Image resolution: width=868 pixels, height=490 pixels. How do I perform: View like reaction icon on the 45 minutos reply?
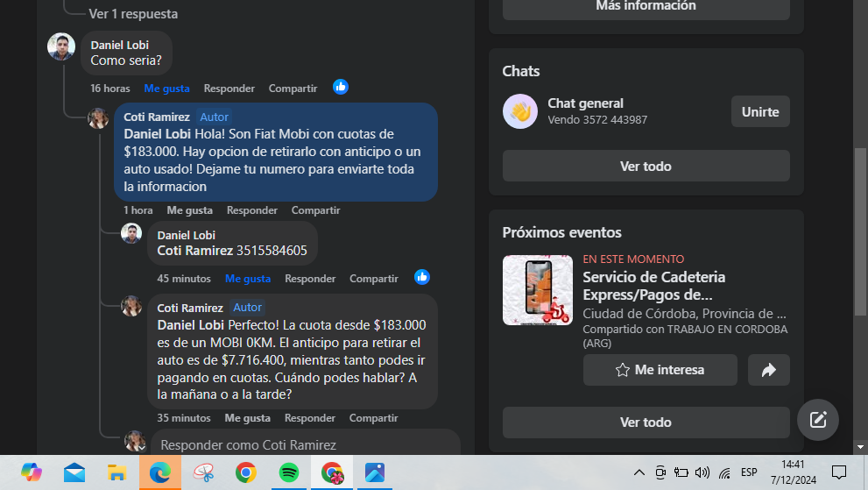[422, 277]
